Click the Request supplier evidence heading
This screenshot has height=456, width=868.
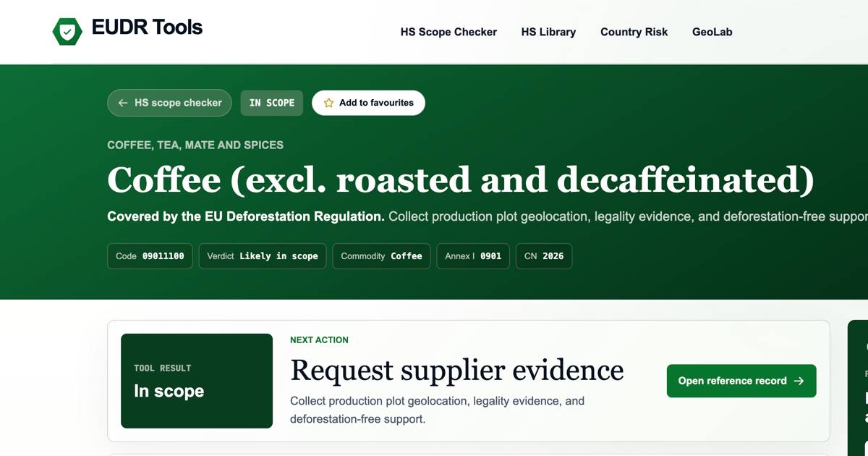[456, 370]
